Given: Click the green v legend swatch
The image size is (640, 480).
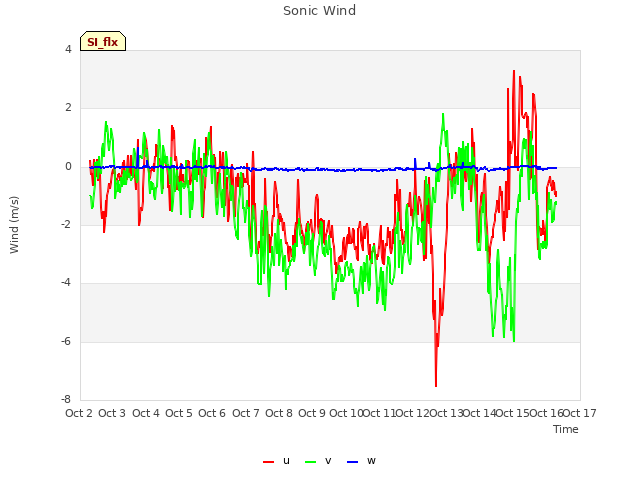Looking at the screenshot, I should 311,462.
